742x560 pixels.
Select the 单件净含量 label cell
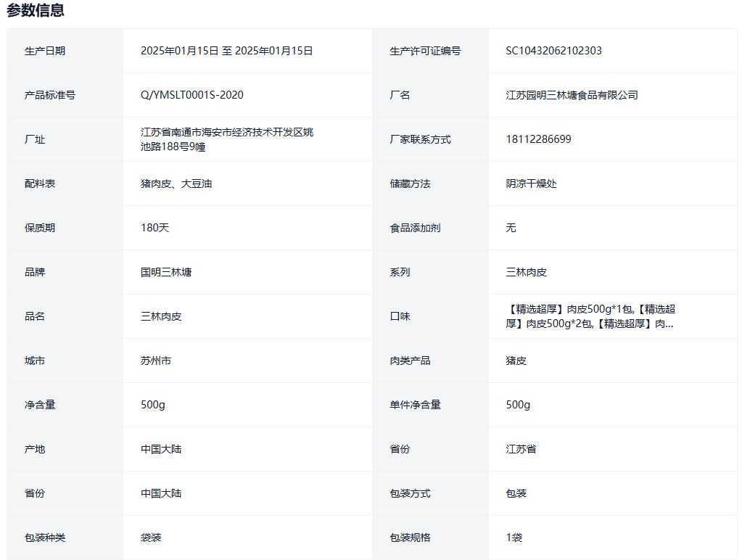pyautogui.click(x=415, y=405)
